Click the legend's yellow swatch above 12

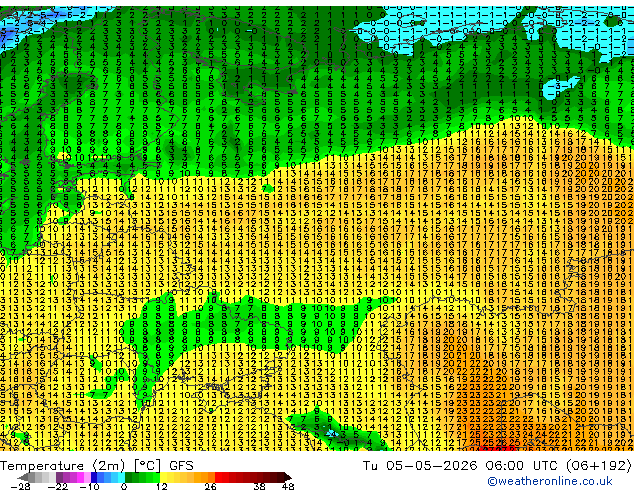[x=163, y=477]
